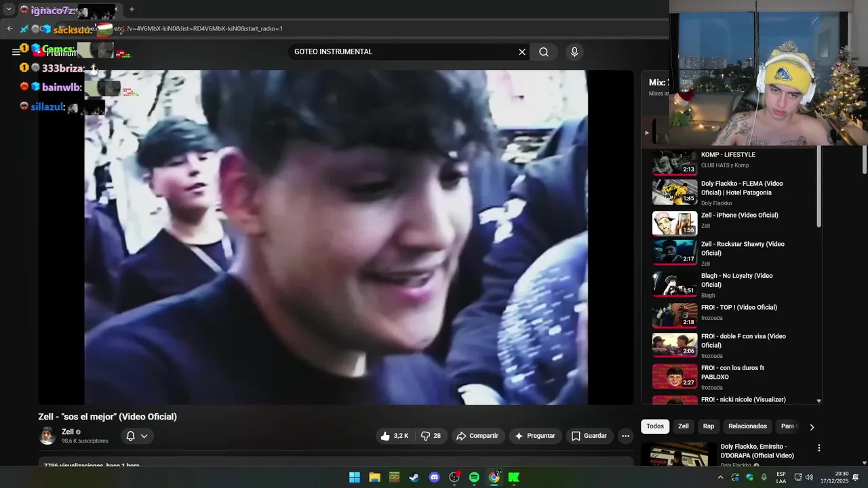Open the Windows Start menu

(x=355, y=477)
